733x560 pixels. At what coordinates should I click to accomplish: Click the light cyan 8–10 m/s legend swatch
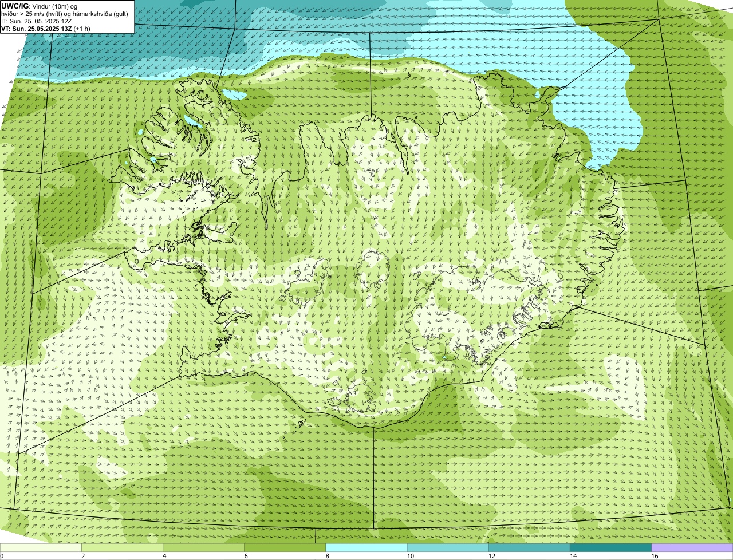pyautogui.click(x=366, y=548)
